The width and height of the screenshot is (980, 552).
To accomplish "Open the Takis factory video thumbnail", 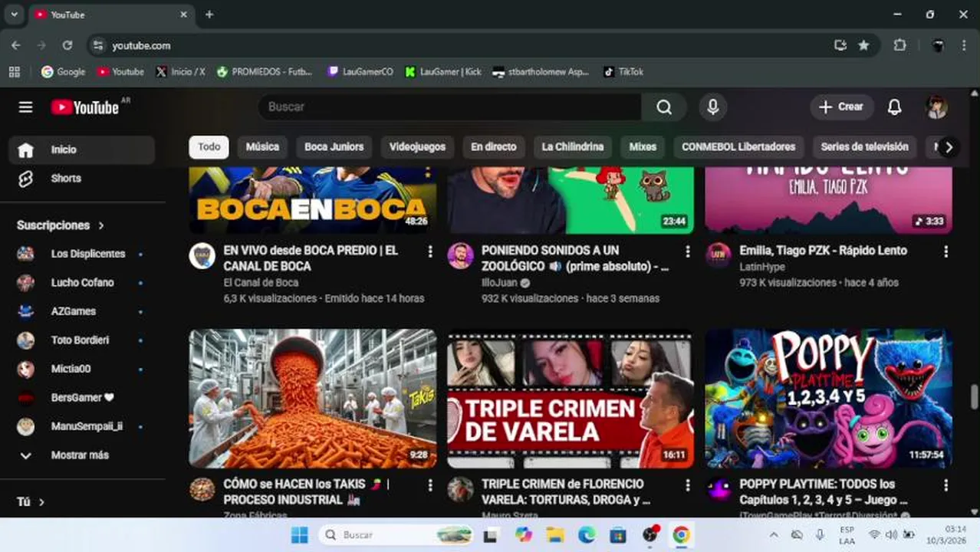I will tap(313, 399).
